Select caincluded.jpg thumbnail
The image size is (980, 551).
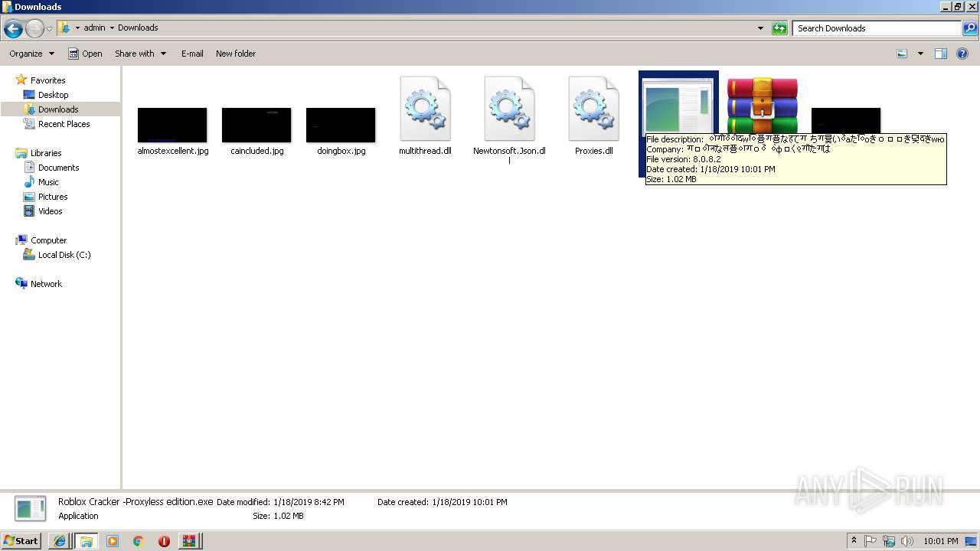256,125
